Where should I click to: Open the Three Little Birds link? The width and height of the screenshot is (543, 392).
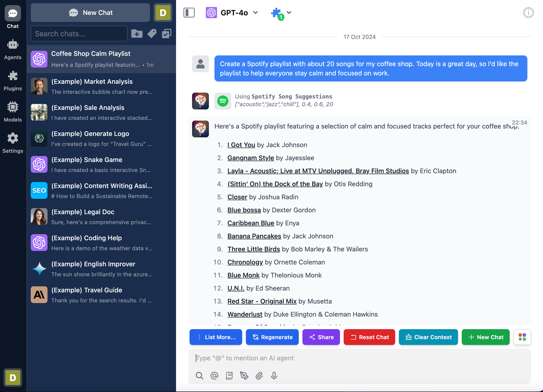click(x=254, y=249)
